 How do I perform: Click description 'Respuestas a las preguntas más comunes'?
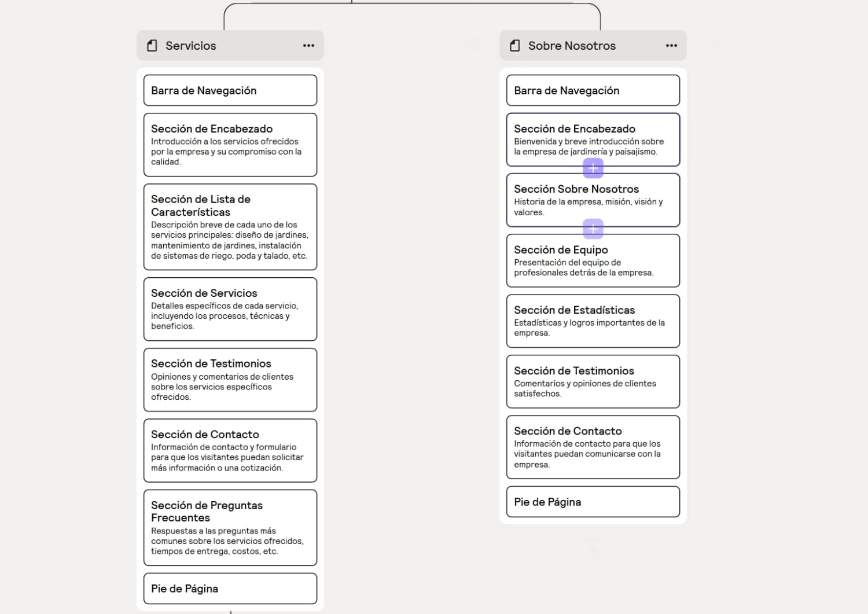pos(227,541)
